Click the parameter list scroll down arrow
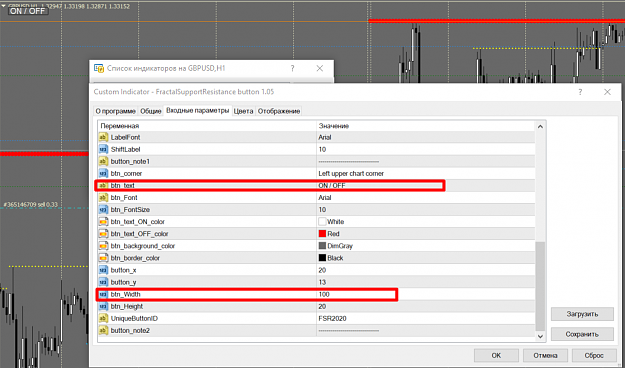Viewport: 625px width, 368px height. [540, 336]
